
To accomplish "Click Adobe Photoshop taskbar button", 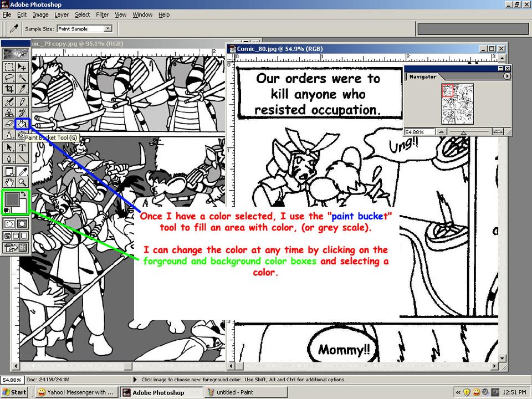I will [x=161, y=392].
